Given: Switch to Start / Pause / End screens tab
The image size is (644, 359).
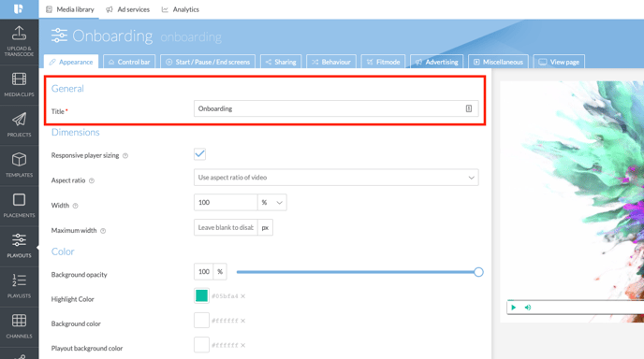Looking at the screenshot, I should (x=208, y=62).
